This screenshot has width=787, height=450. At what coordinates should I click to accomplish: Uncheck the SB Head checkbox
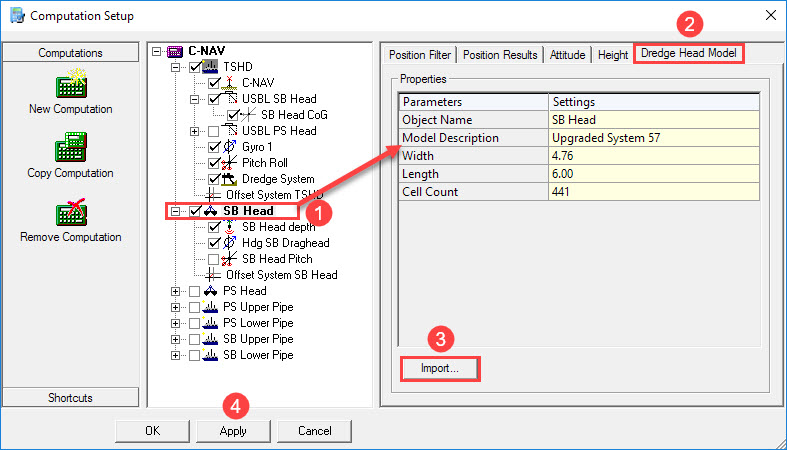click(x=195, y=212)
